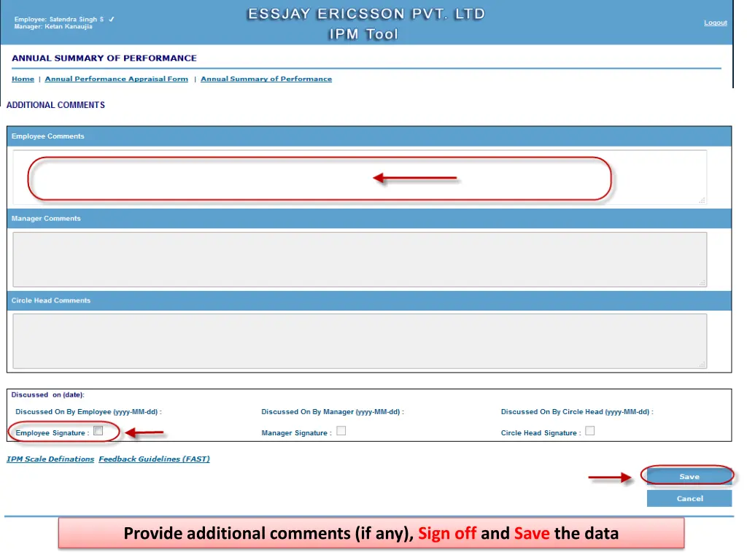Click inside the Employee Comments text area
747x560 pixels.
tap(360, 178)
